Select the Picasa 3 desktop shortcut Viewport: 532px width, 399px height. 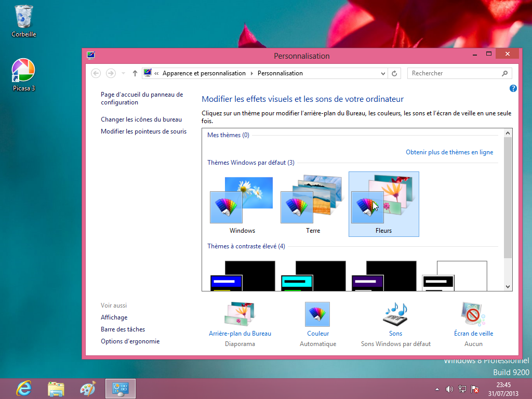23,75
